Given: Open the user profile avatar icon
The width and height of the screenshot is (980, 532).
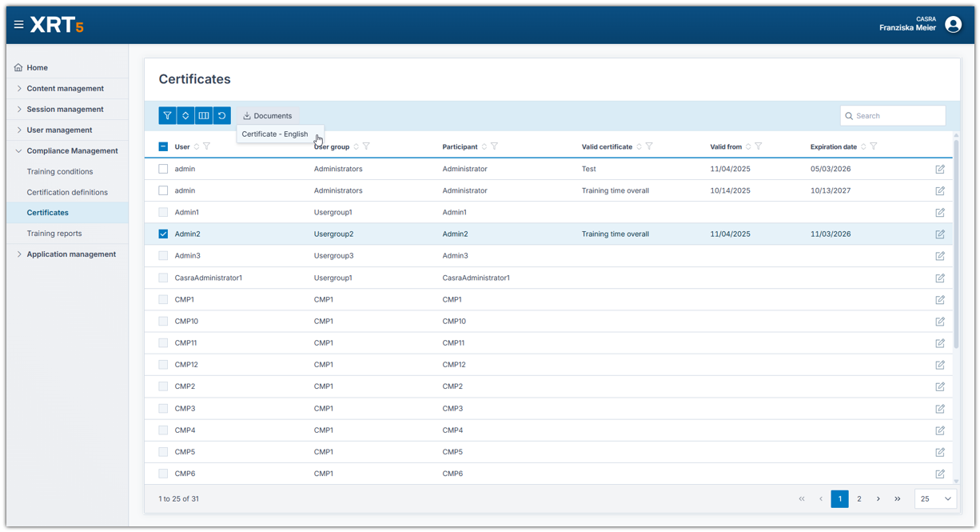Looking at the screenshot, I should pos(953,25).
